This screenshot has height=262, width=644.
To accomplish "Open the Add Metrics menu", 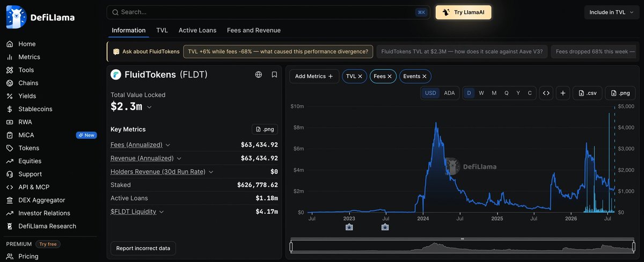I will point(314,76).
